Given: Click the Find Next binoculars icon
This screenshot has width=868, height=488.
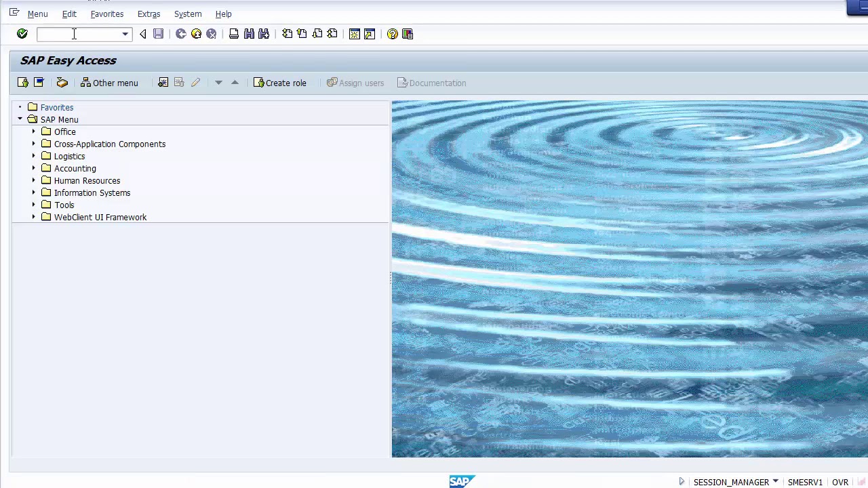Looking at the screenshot, I should pos(264,34).
